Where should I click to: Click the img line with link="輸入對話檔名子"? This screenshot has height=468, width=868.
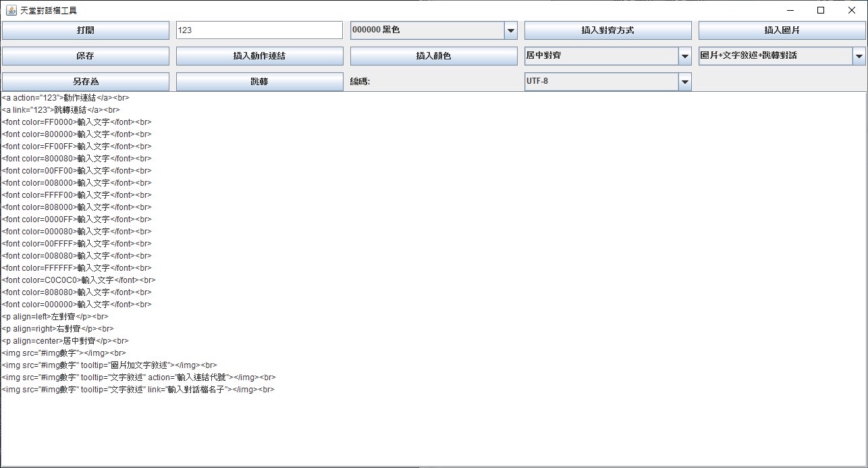coord(138,390)
